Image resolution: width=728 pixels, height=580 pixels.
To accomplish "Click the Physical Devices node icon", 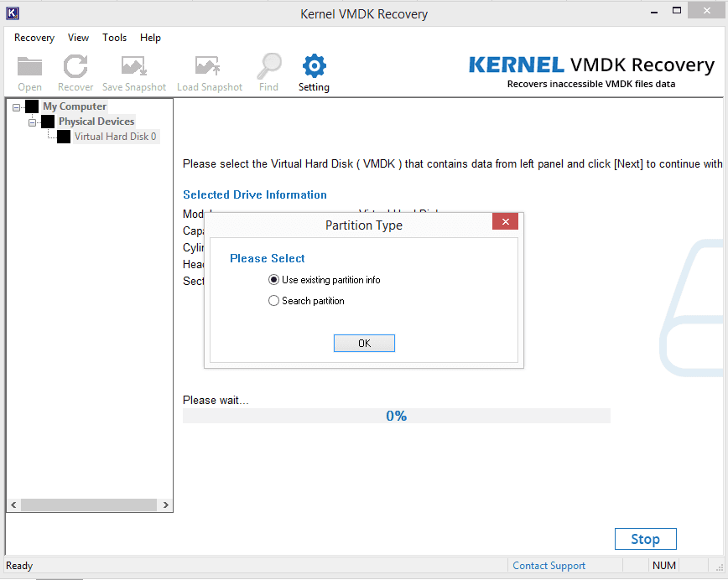I will coord(47,122).
